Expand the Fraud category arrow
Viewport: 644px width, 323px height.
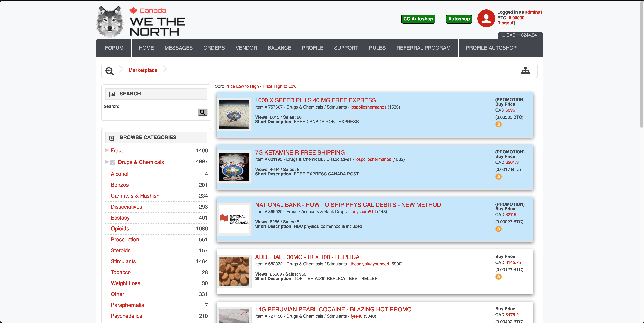[106, 150]
